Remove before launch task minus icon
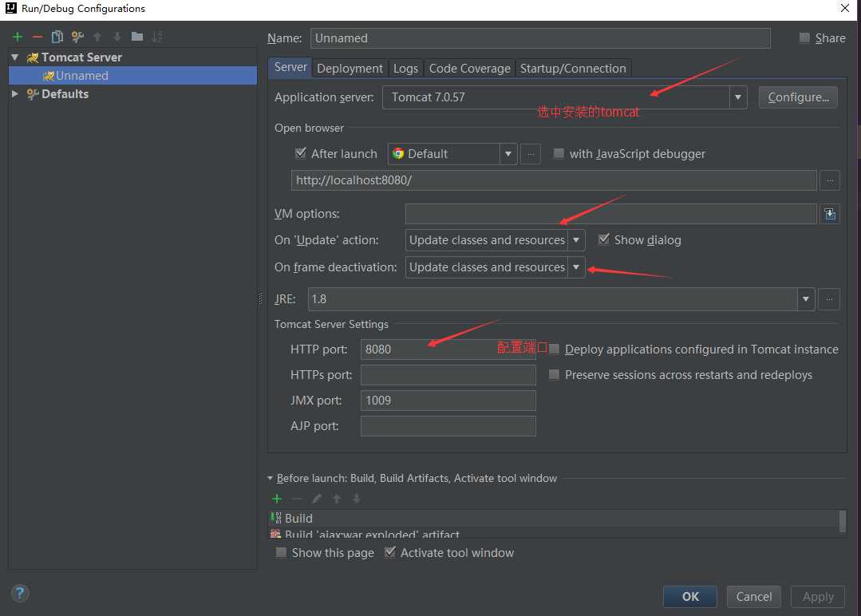The width and height of the screenshot is (861, 616). 297,499
